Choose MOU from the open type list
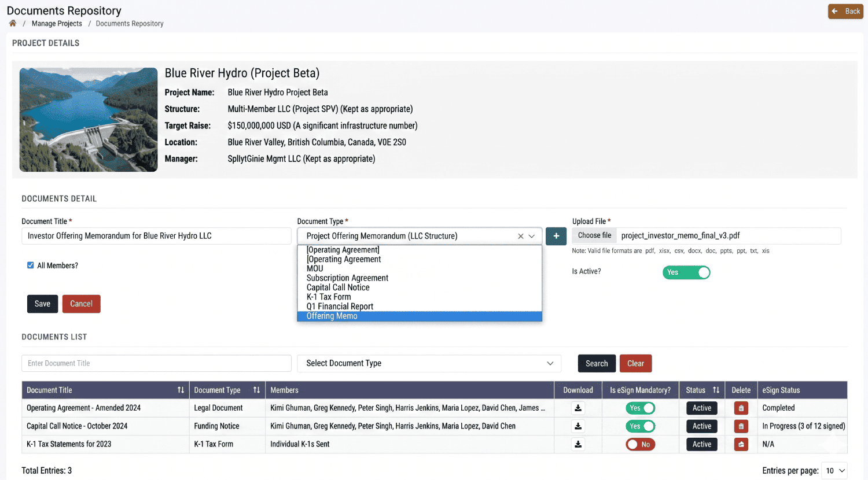 click(420, 268)
